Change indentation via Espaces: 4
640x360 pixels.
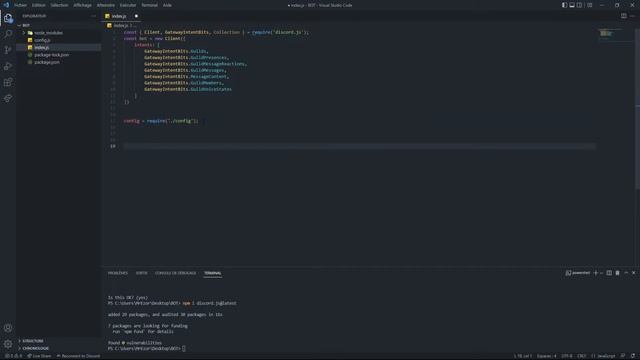coord(547,356)
